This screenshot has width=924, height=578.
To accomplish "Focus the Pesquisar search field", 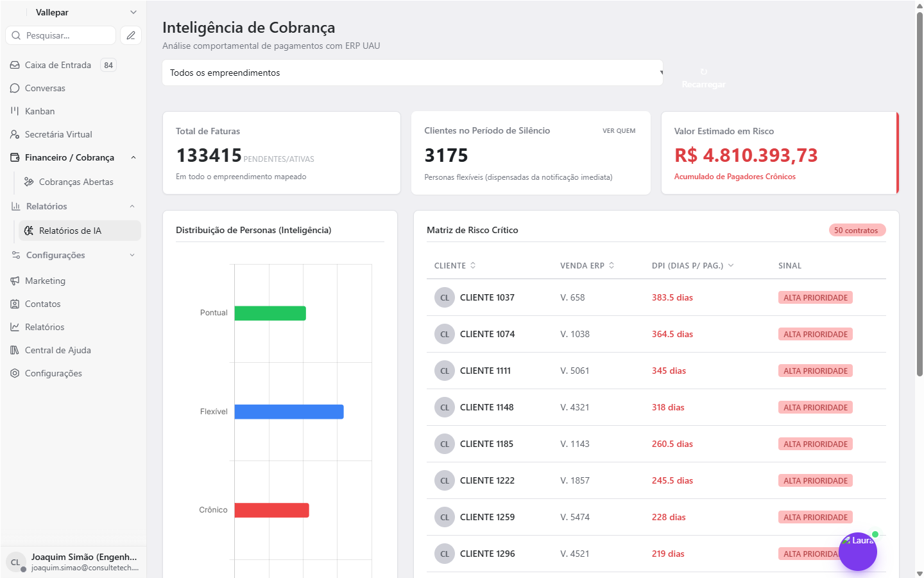I will coord(61,35).
